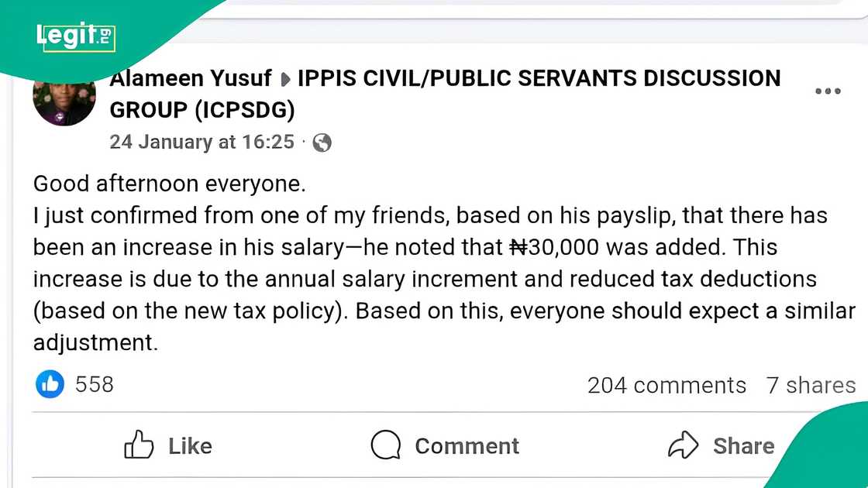Screen dimensions: 868x488
Task: Open the IPPIS CIVIL/PUBLIC SERVANTS DISCUSSION GROUP link
Action: click(535, 77)
